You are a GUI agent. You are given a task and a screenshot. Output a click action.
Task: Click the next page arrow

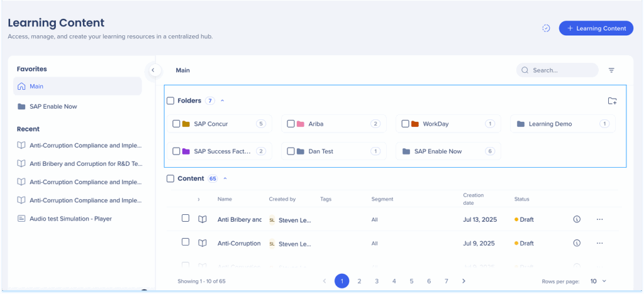[464, 281]
